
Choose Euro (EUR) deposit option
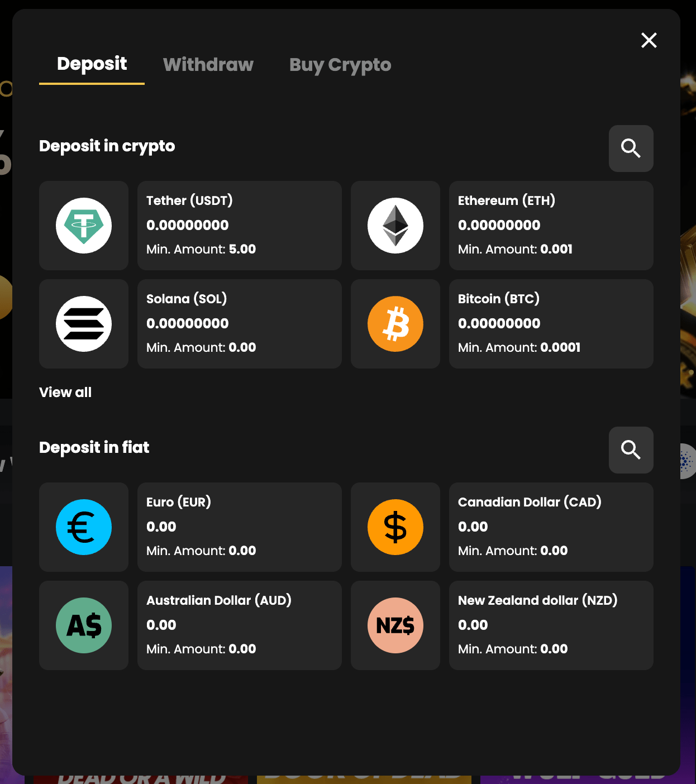coord(239,527)
